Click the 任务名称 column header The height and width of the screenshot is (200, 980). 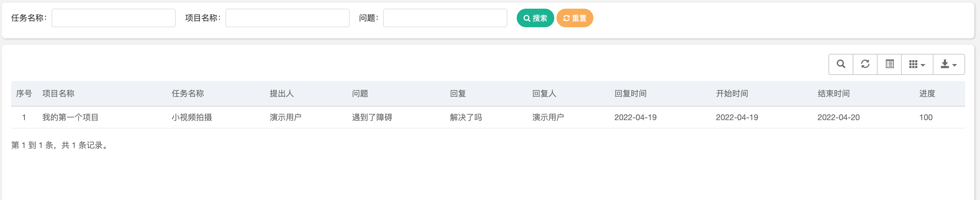coord(188,93)
